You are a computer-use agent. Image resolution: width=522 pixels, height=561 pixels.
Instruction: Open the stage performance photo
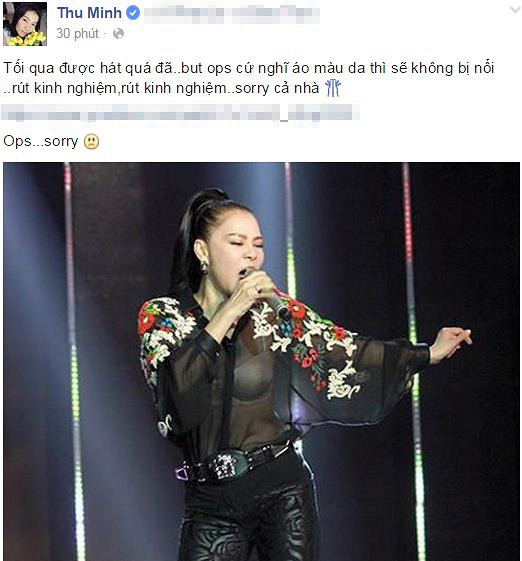pos(261,361)
